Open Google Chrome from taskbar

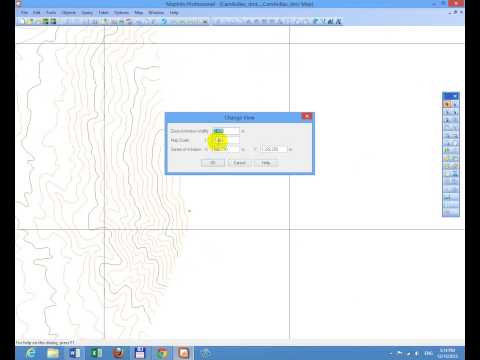coord(162,353)
